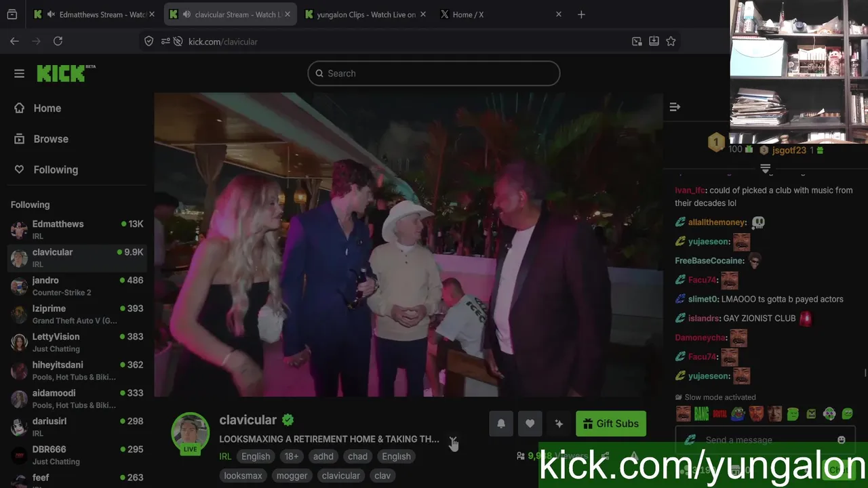Click the chad tag
Screen dimensions: 868x488
(x=357, y=456)
